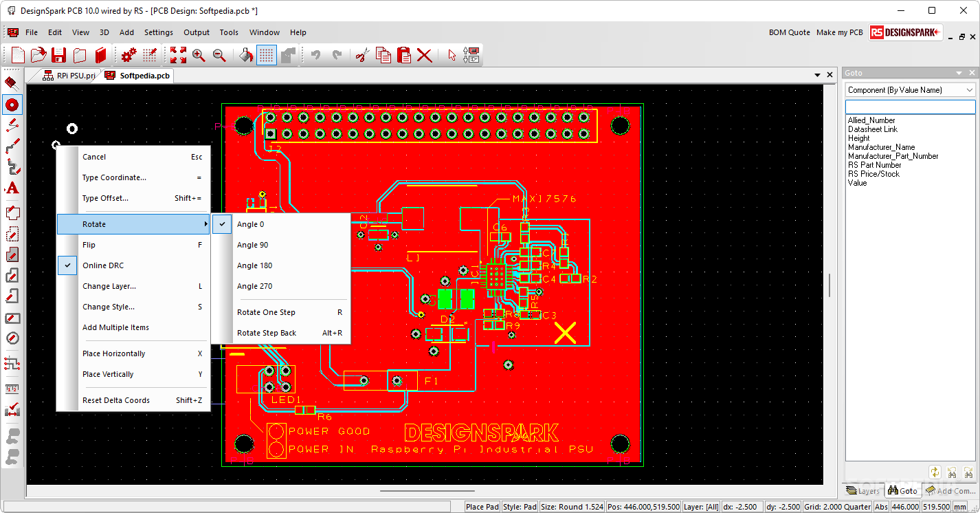
Task: Save the design with the floppy icon
Action: (x=59, y=55)
